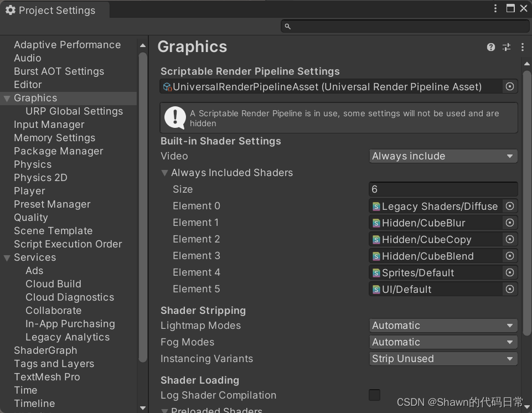
Task: Select Package Manager settings
Action: 58,151
